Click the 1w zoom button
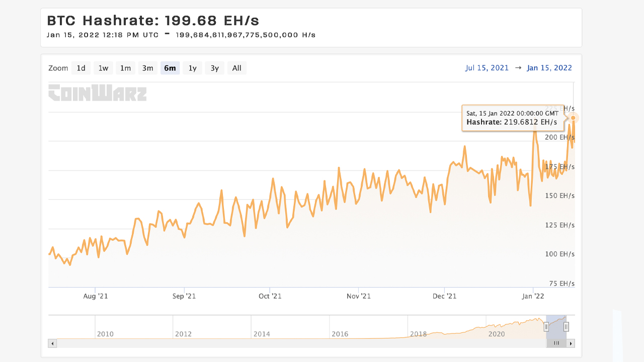The height and width of the screenshot is (362, 644). (x=103, y=68)
